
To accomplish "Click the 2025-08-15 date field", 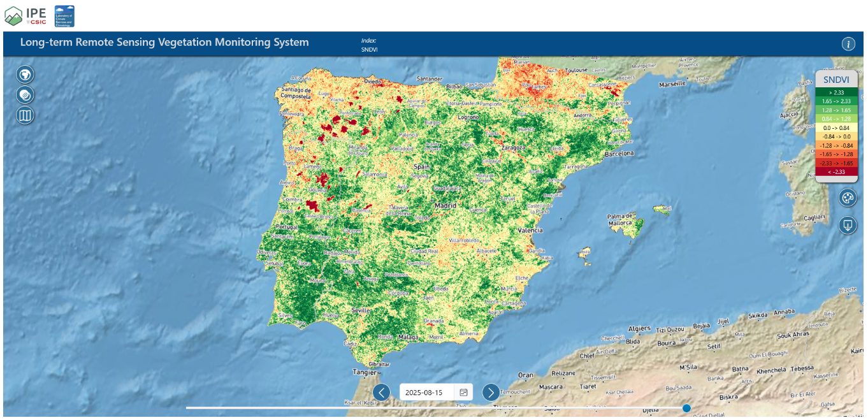I will point(424,393).
